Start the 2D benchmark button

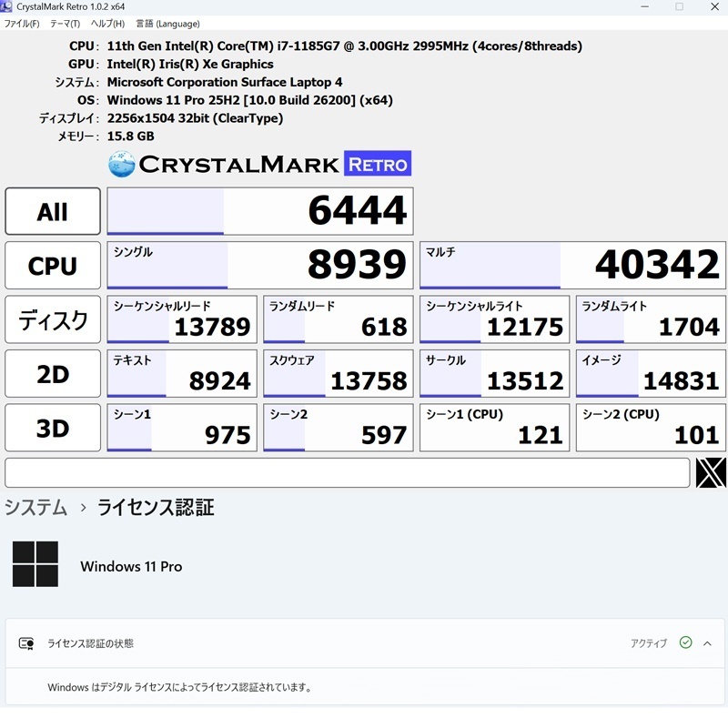(53, 374)
